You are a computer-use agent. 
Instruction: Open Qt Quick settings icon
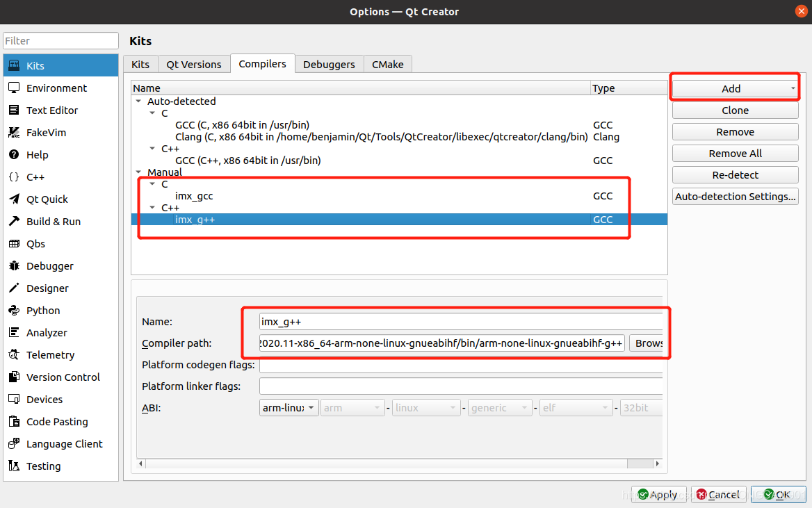point(14,199)
